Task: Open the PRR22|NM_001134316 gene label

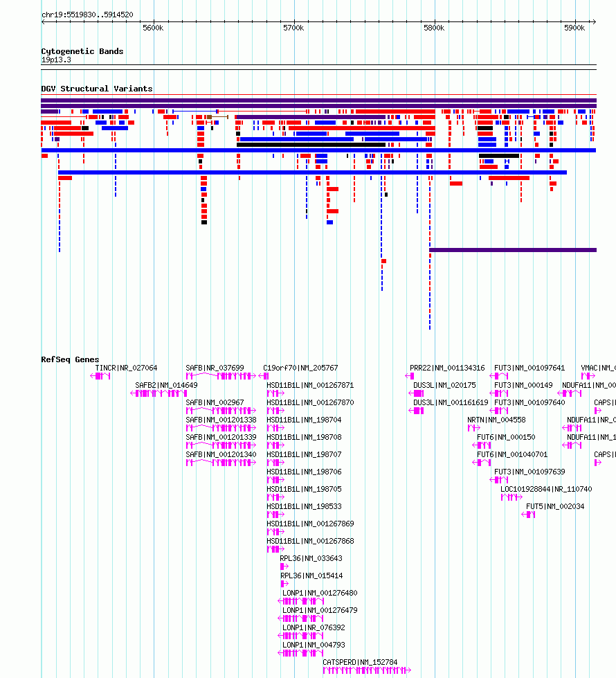Action: (x=447, y=368)
